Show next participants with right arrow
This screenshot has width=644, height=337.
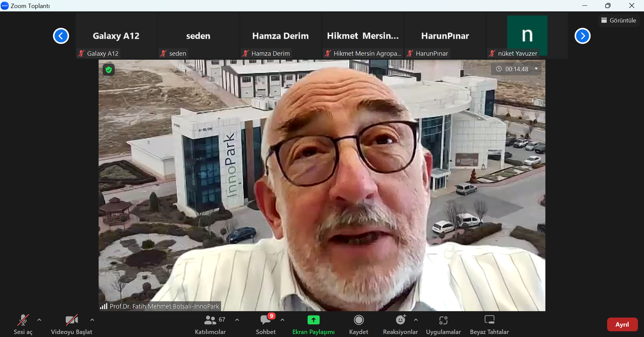[582, 36]
